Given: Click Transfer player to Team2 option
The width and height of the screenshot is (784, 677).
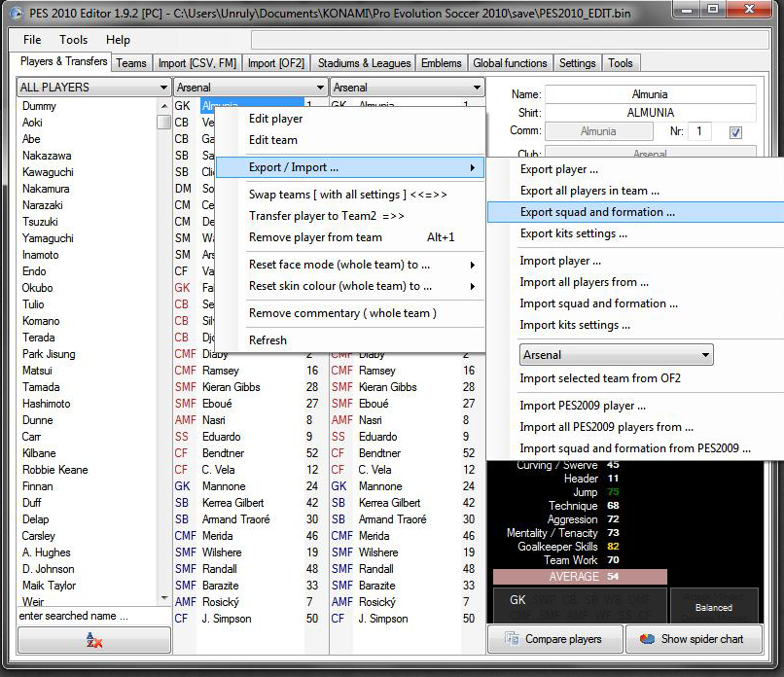Looking at the screenshot, I should (x=326, y=216).
